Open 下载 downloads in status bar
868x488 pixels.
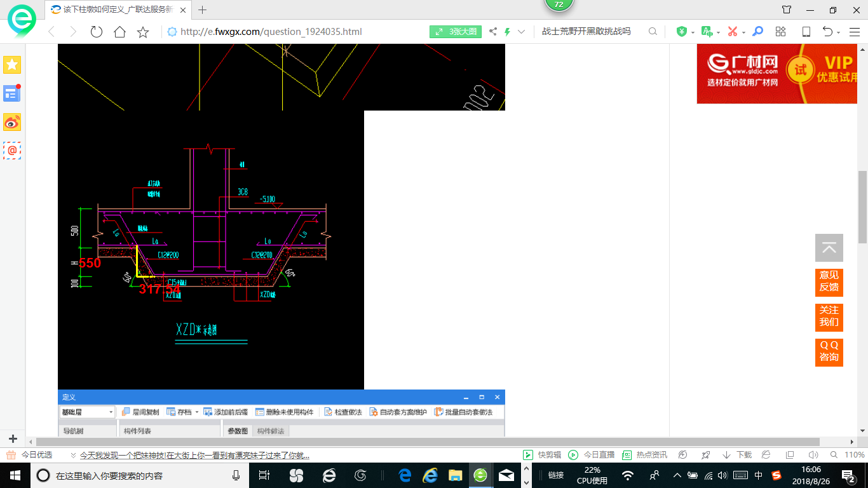click(737, 455)
